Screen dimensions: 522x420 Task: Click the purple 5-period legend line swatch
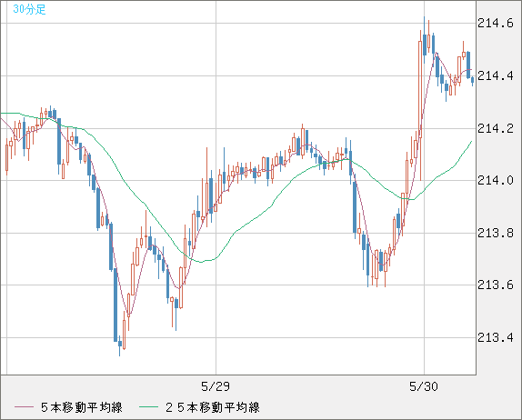pyautogui.click(x=24, y=407)
